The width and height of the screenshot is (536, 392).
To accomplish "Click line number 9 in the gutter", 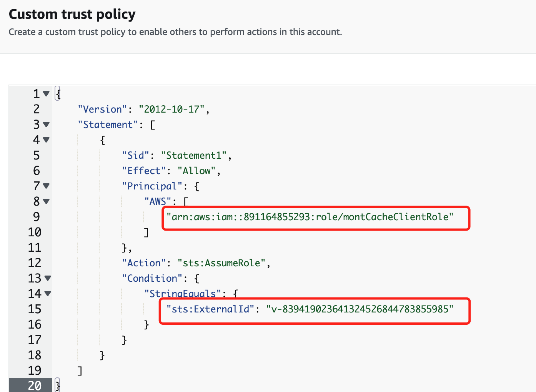I will pyautogui.click(x=36, y=217).
